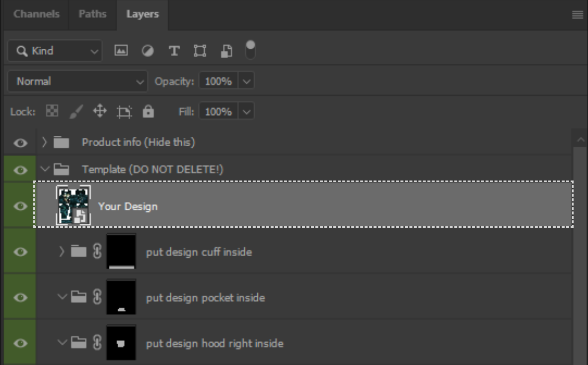Hide Your Design layer
The height and width of the screenshot is (365, 588).
[x=20, y=206]
